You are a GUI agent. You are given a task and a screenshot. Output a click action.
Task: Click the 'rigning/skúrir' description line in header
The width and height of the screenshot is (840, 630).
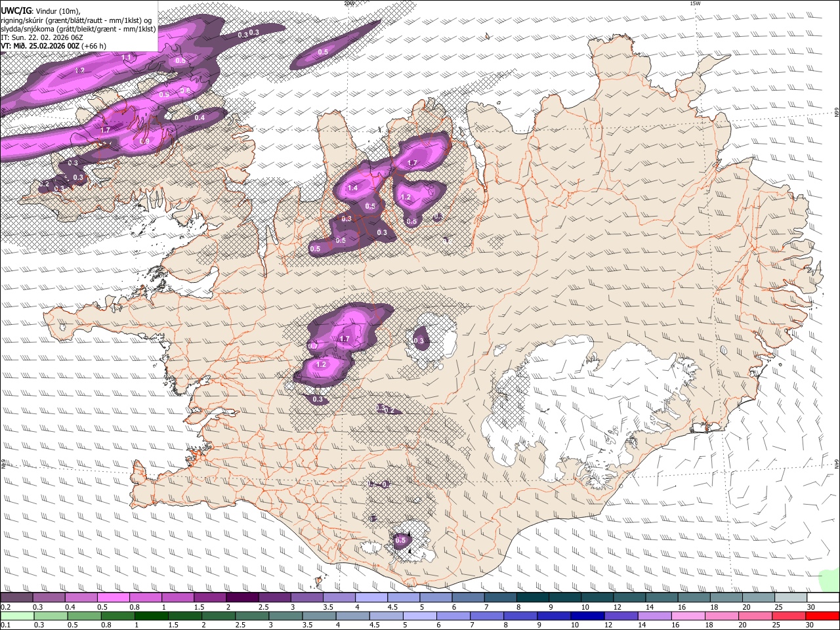(x=76, y=20)
